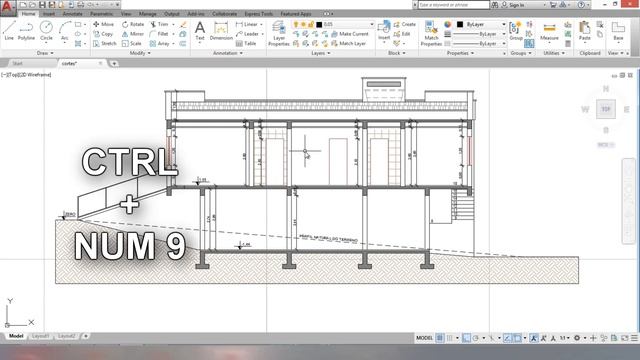Open the Manage ribbon tab
640x360 pixels.
pos(147,14)
